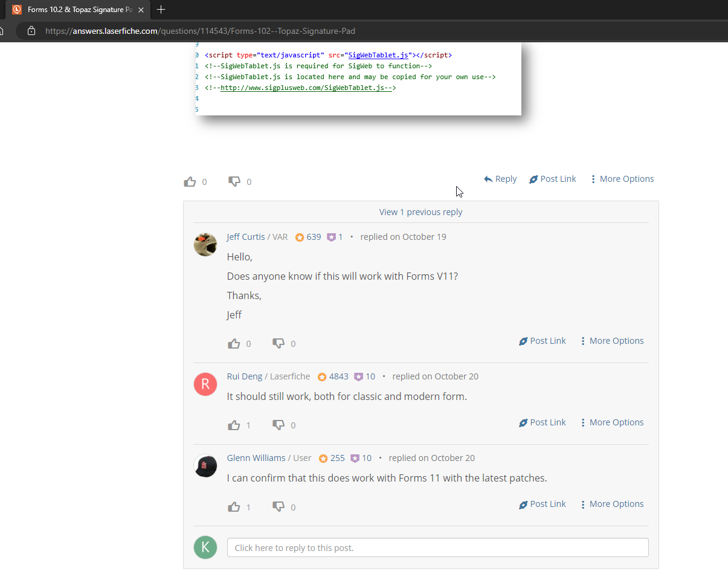Open the SigWebTablet.js sigplusweb.com link
Viewport: 728px width, 577px height.
point(306,88)
